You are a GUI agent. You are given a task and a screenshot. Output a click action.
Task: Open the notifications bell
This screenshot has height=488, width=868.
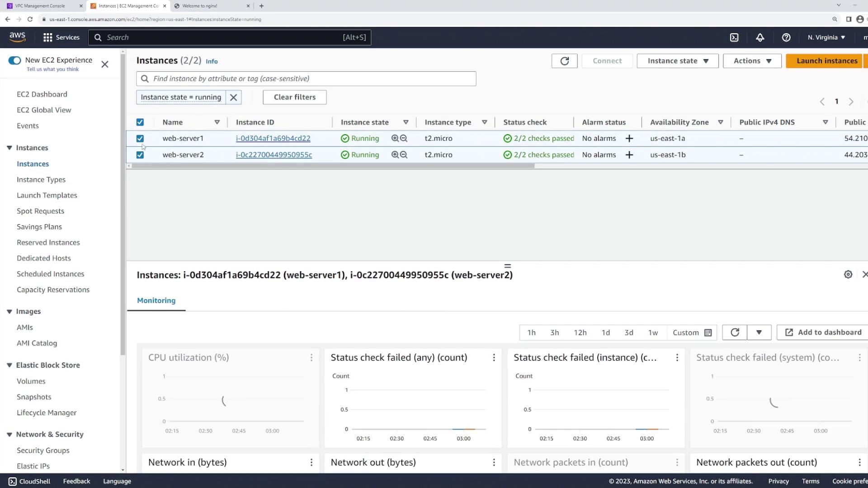760,38
